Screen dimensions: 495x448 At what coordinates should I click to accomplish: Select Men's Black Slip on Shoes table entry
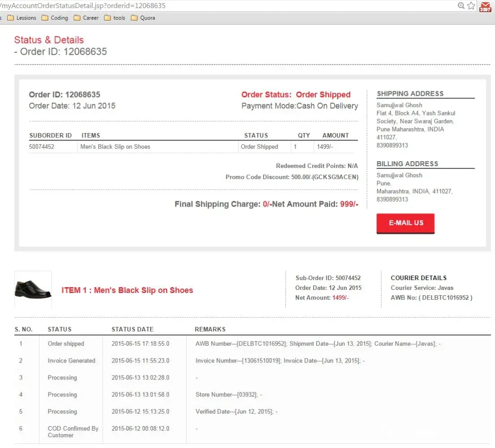pyautogui.click(x=115, y=146)
